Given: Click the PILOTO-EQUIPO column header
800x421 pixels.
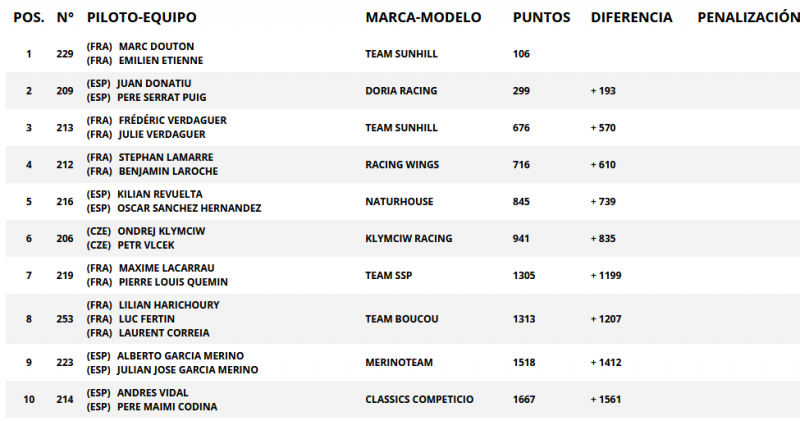Looking at the screenshot, I should pyautogui.click(x=141, y=17).
